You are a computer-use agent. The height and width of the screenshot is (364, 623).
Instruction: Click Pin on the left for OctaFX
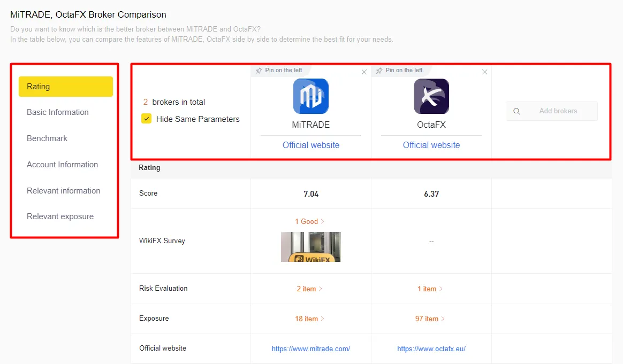(404, 70)
